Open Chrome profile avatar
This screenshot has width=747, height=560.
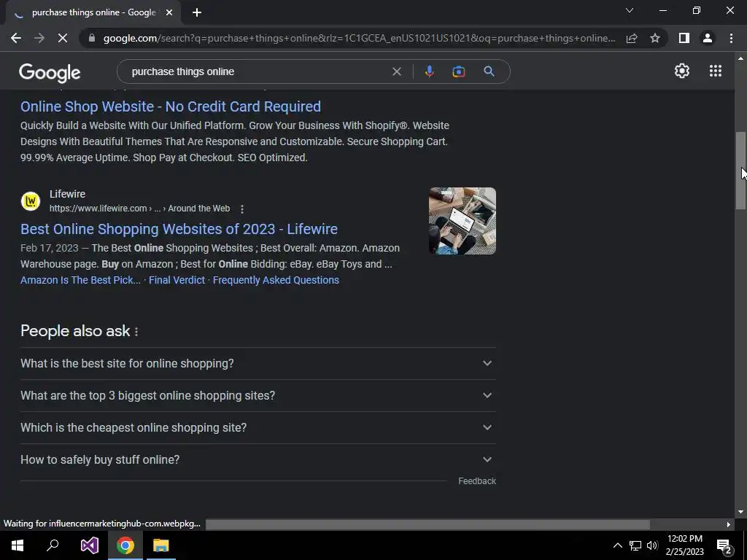coord(708,38)
